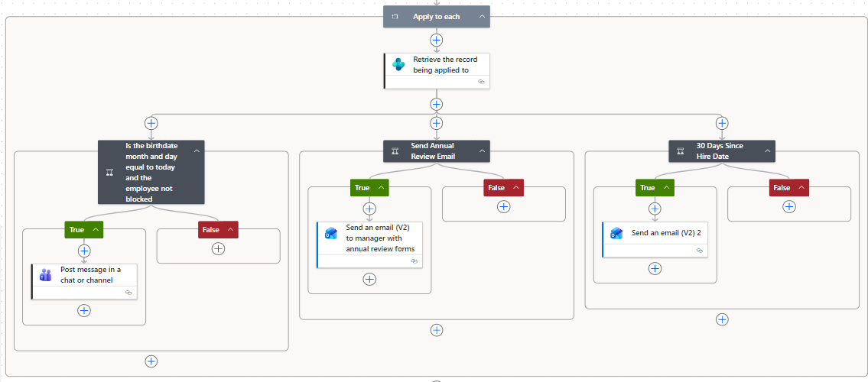The image size is (868, 382).
Task: Add action in birthdate condition False branch
Action: pos(218,249)
